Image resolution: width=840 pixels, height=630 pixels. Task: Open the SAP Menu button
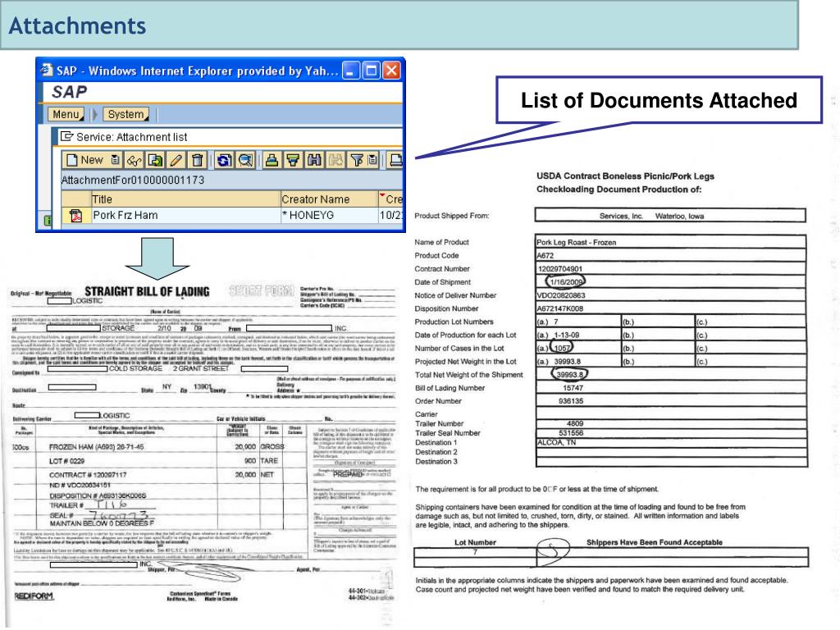tap(66, 114)
